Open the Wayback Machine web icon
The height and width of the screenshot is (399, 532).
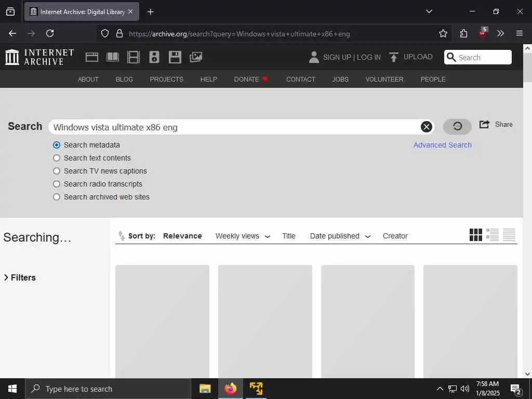pyautogui.click(x=91, y=57)
